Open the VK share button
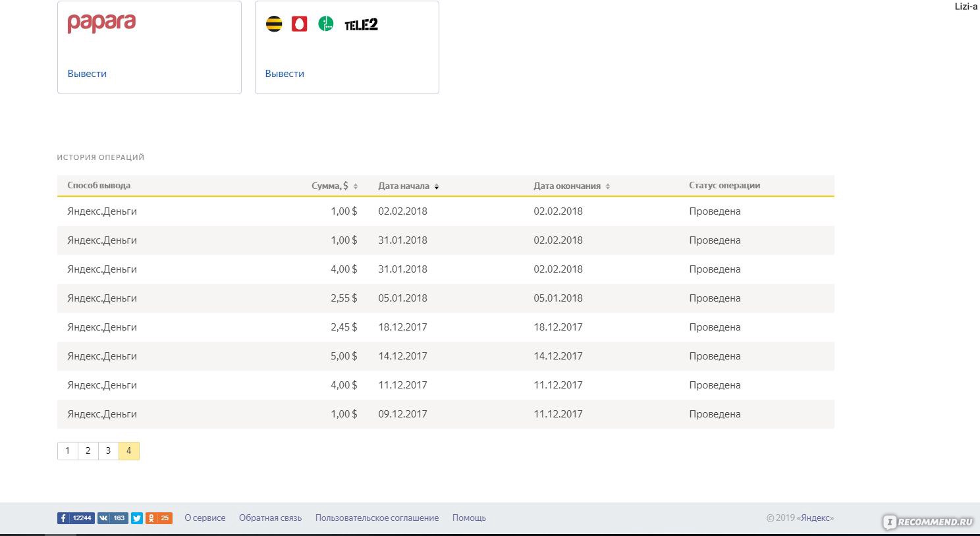 (113, 518)
